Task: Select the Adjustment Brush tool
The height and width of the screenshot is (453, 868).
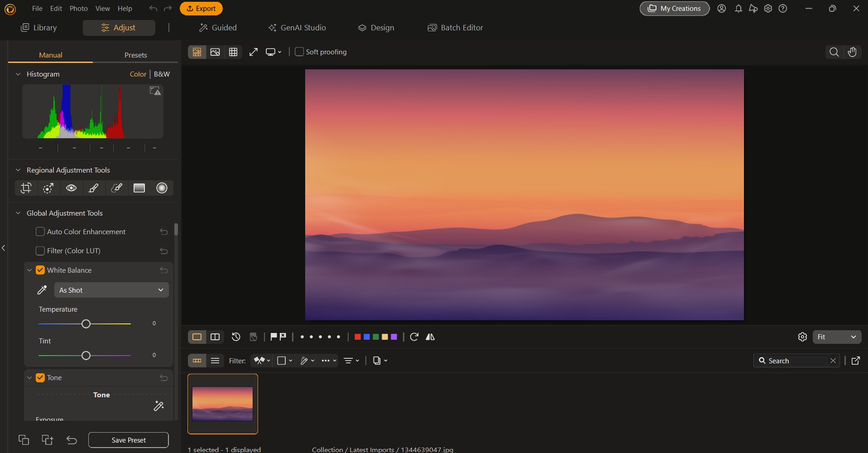Action: (x=94, y=188)
